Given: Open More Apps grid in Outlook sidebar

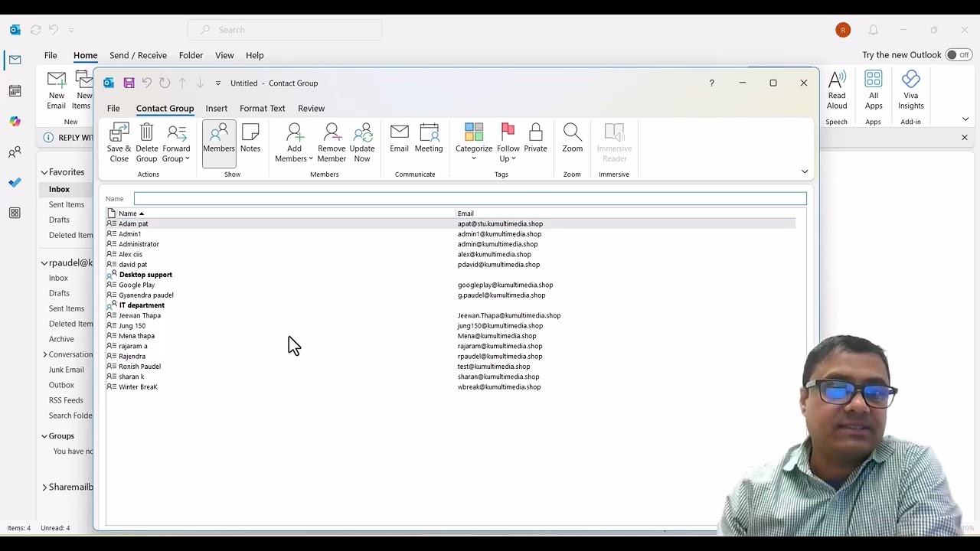Looking at the screenshot, I should pyautogui.click(x=15, y=213).
